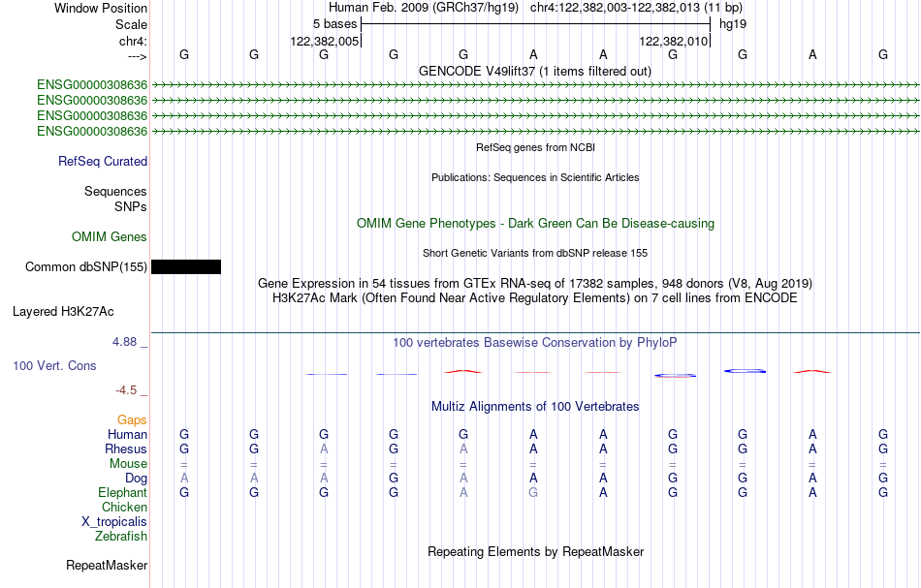Open the GTEx Gene Expression in 54 tissues title

pyautogui.click(x=535, y=284)
